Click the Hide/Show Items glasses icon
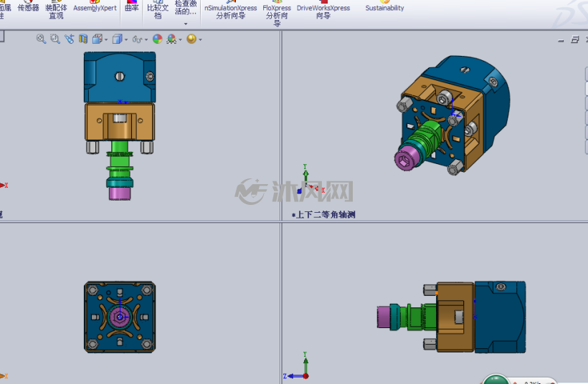The height and width of the screenshot is (384, 588). [137, 39]
